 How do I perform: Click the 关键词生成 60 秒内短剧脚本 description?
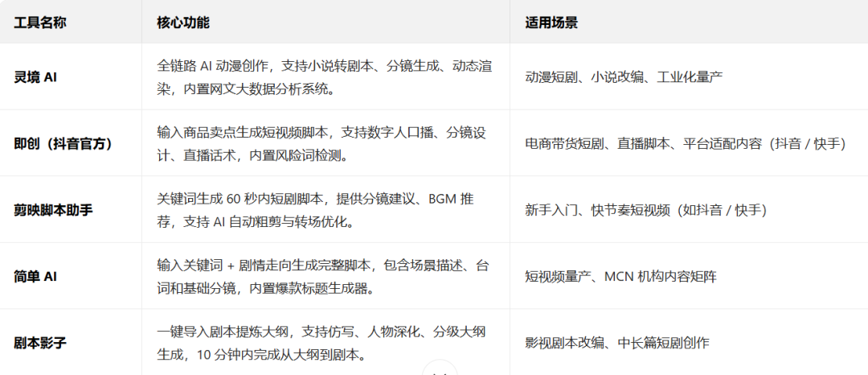click(325, 209)
